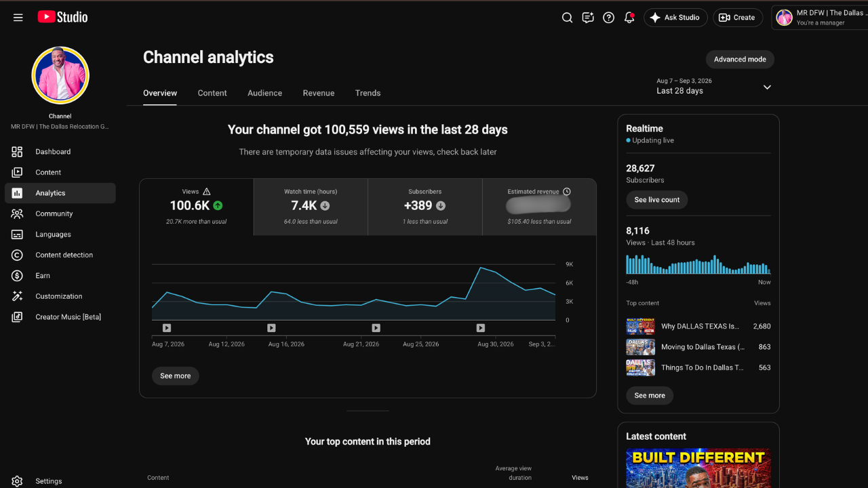This screenshot has height=488, width=868.
Task: Open Customization in the sidebar
Action: point(60,296)
